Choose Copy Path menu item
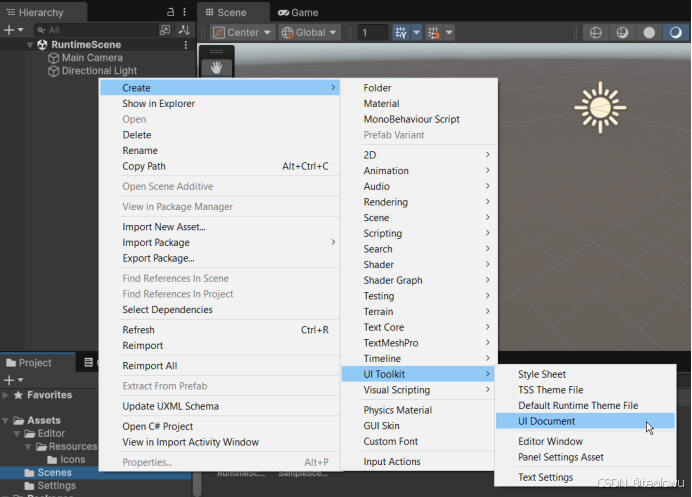This screenshot has width=692, height=497. [x=220, y=166]
